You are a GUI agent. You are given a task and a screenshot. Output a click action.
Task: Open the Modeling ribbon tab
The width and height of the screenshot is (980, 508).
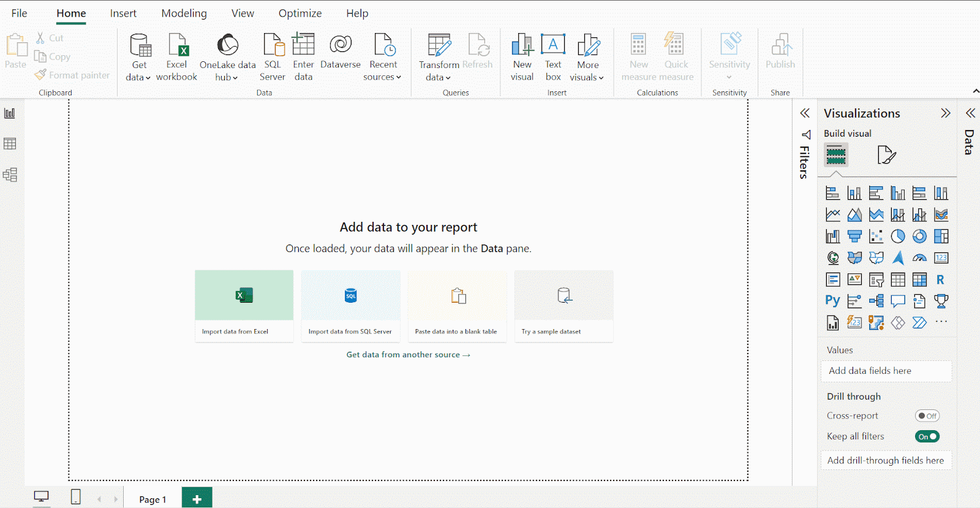click(184, 13)
